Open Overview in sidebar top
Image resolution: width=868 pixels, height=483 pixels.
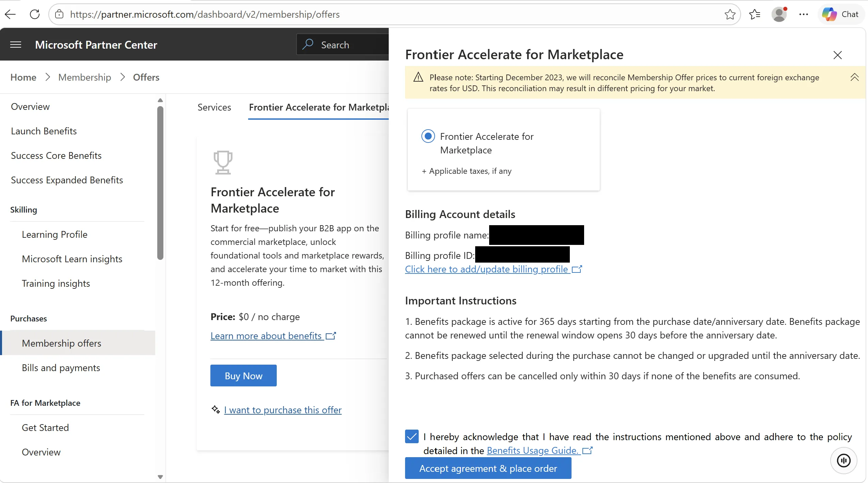coord(30,106)
